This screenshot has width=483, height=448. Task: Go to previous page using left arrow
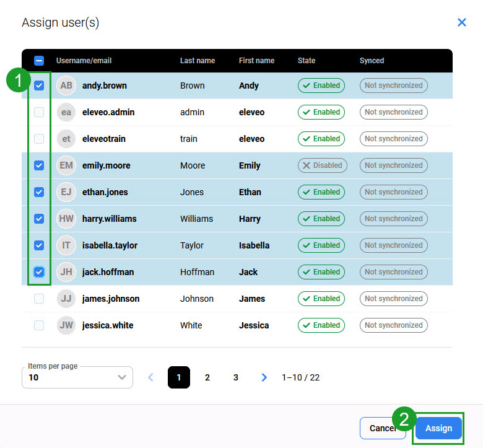[150, 377]
